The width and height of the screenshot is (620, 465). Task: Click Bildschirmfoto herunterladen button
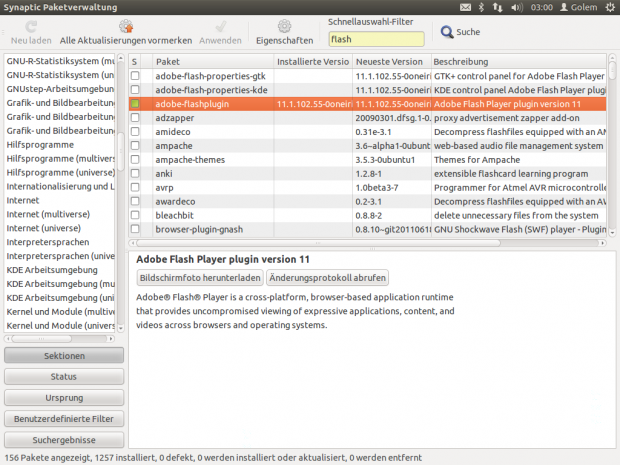(x=200, y=278)
